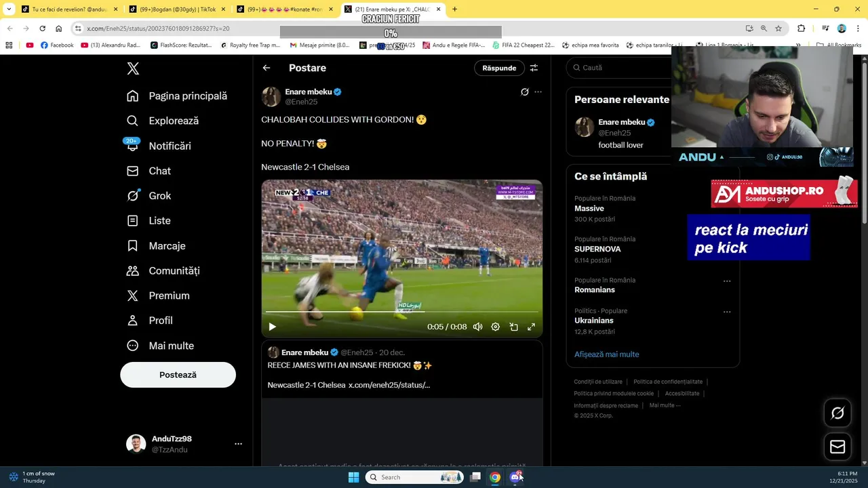Open Windows Start button
868x488 pixels.
click(353, 477)
